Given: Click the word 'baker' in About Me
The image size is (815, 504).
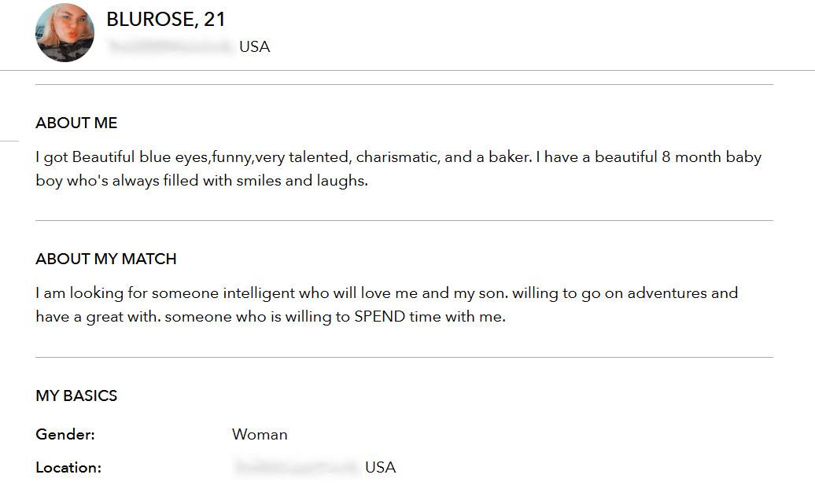Looking at the screenshot, I should click(x=508, y=157).
